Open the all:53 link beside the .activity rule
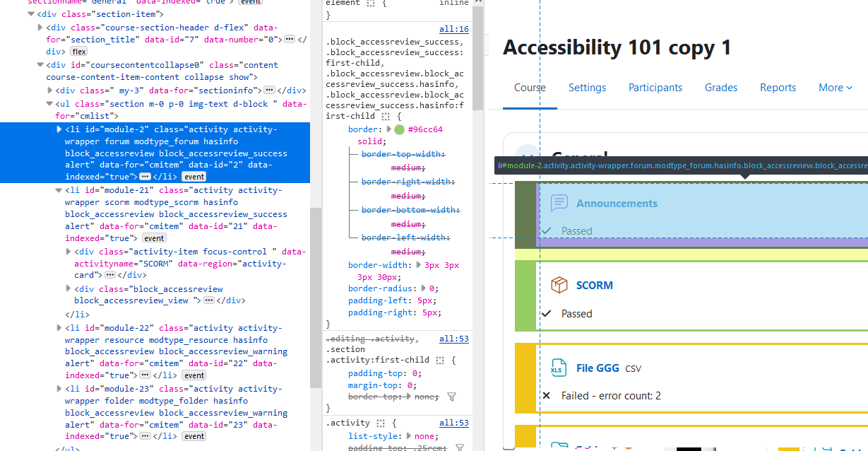 (x=454, y=423)
